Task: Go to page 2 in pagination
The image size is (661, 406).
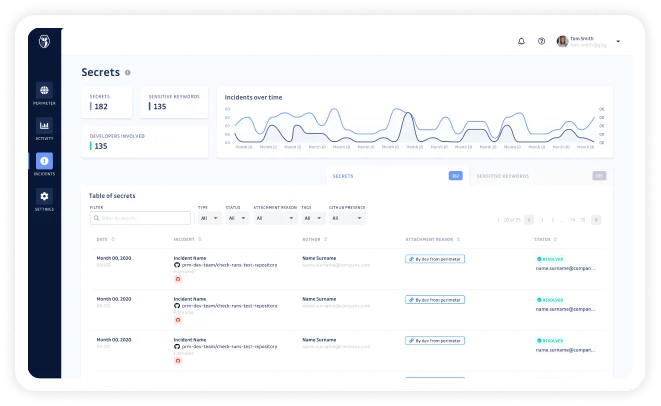Action: coord(553,220)
